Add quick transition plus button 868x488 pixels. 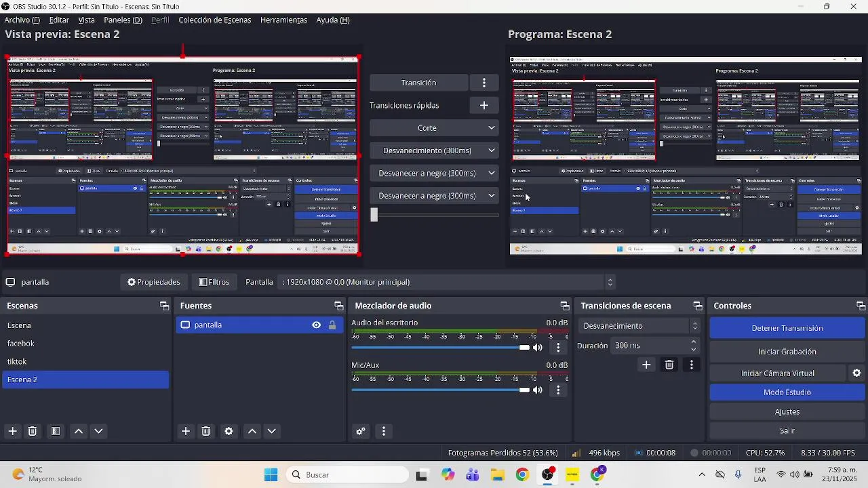click(484, 105)
